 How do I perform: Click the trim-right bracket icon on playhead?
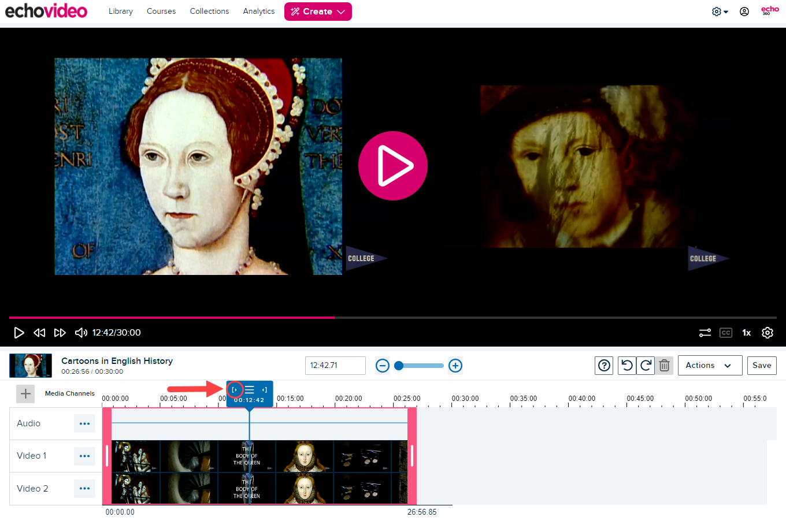coord(265,389)
